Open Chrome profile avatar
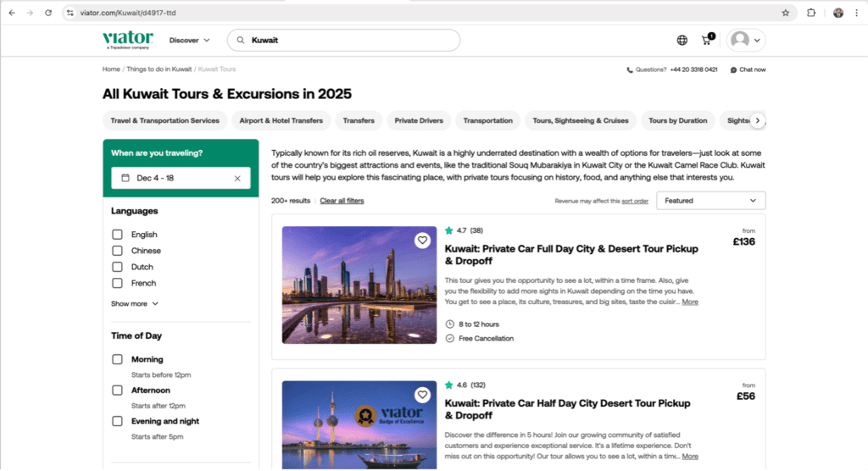 pos(838,13)
